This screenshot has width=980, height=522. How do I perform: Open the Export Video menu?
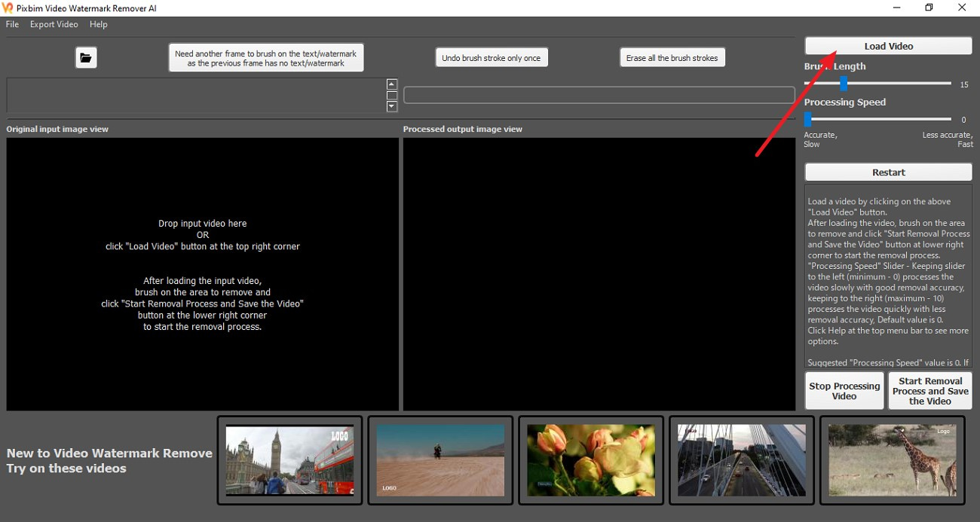(x=54, y=24)
